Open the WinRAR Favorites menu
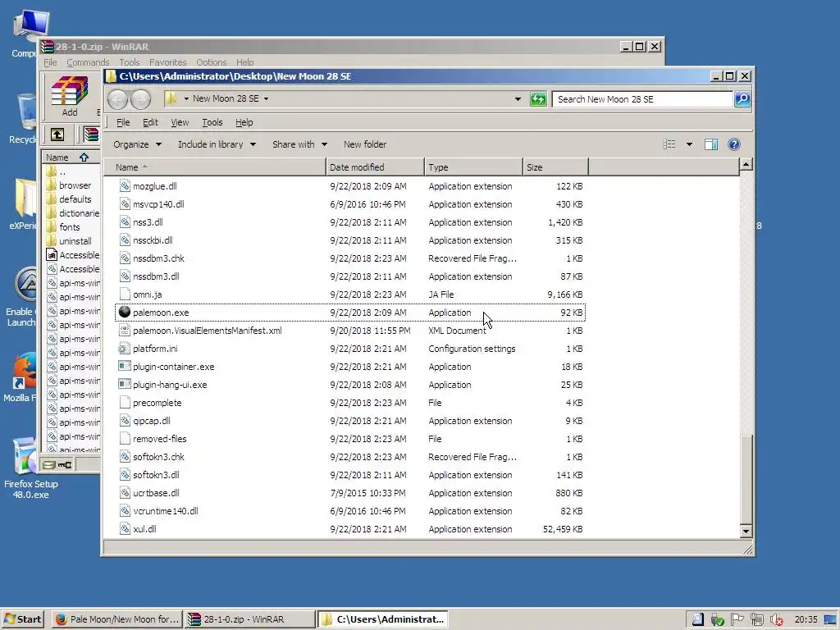840x630 pixels. (167, 62)
